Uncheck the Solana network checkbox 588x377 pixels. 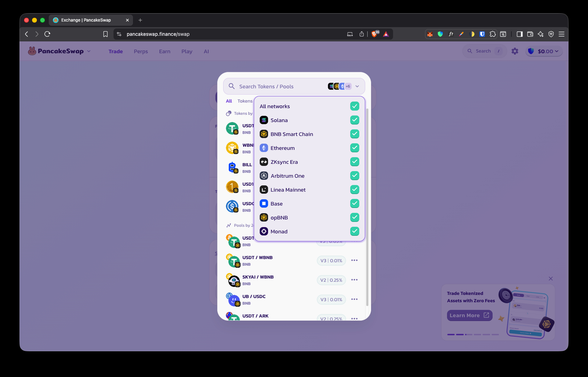point(354,120)
